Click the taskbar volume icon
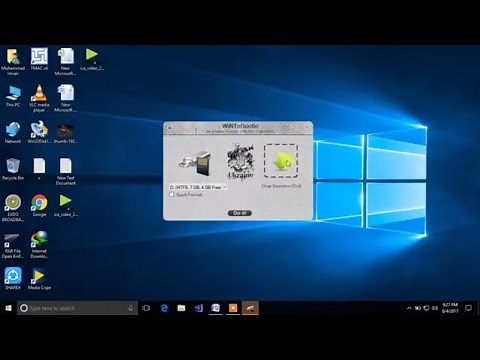 click(435, 308)
